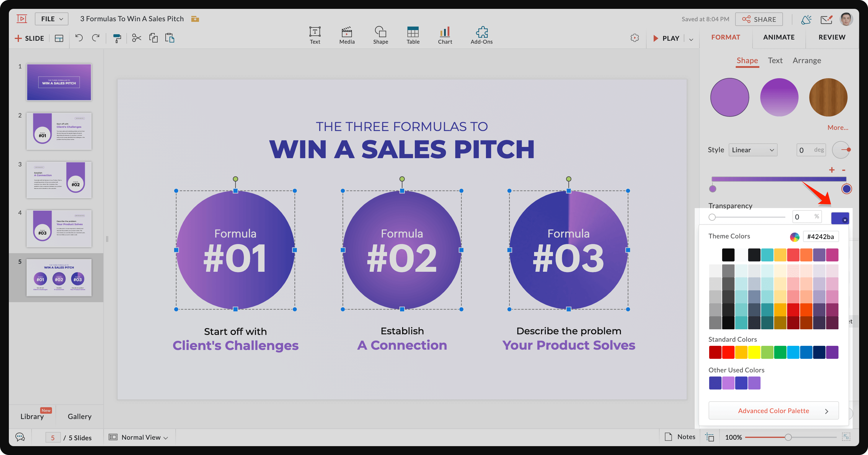Viewport: 868px width, 455px height.
Task: Select the Shape sub-tab
Action: click(x=747, y=60)
